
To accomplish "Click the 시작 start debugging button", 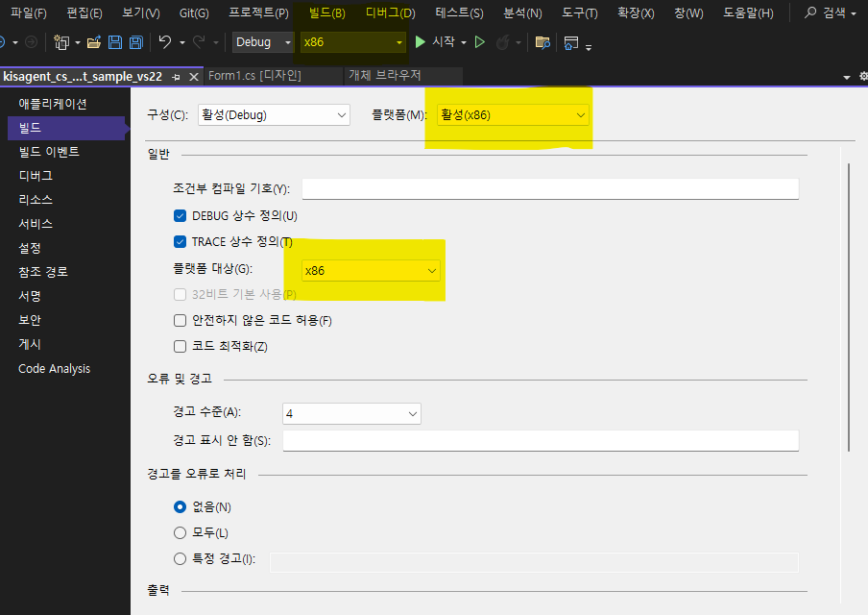I will pyautogui.click(x=435, y=42).
